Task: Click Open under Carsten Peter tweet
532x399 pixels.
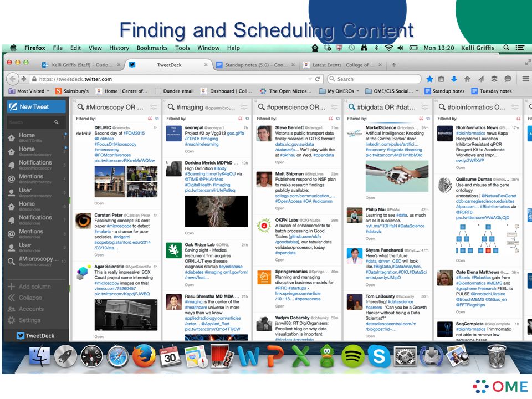Action: [99, 255]
